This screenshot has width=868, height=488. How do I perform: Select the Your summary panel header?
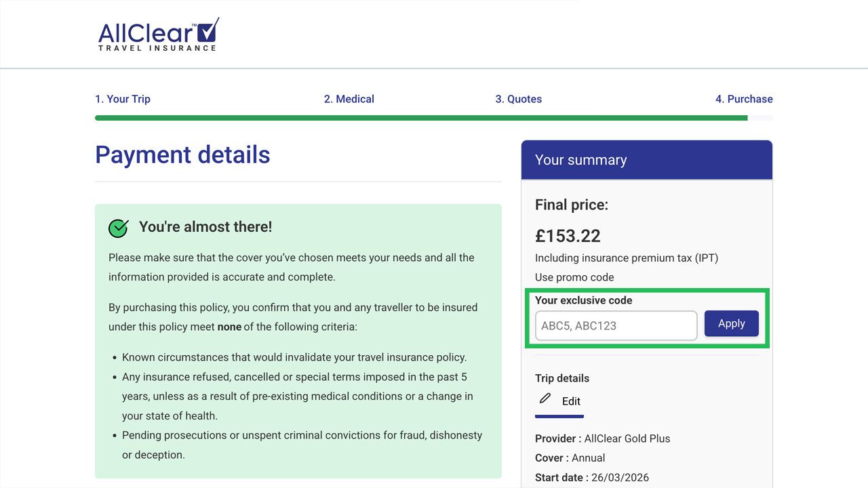coord(580,159)
